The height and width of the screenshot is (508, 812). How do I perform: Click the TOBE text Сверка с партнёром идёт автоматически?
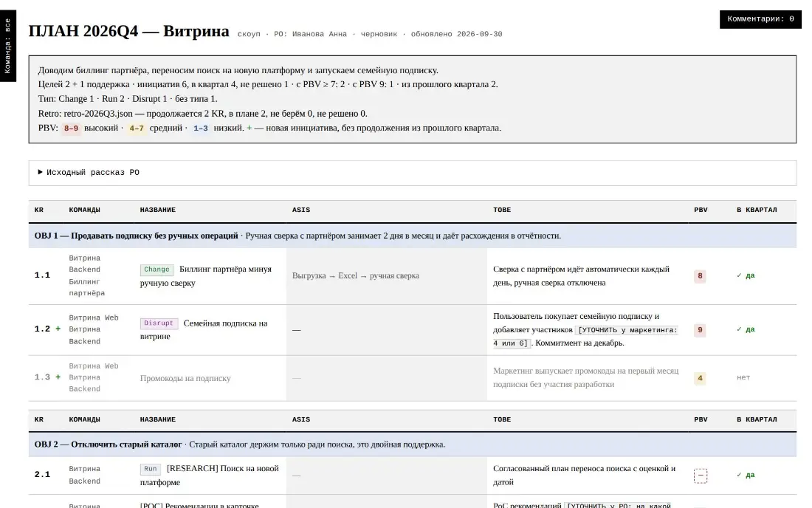[x=581, y=276]
